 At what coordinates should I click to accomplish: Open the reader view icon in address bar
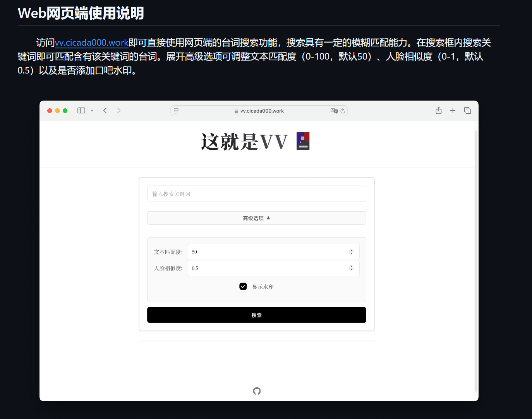(176, 111)
